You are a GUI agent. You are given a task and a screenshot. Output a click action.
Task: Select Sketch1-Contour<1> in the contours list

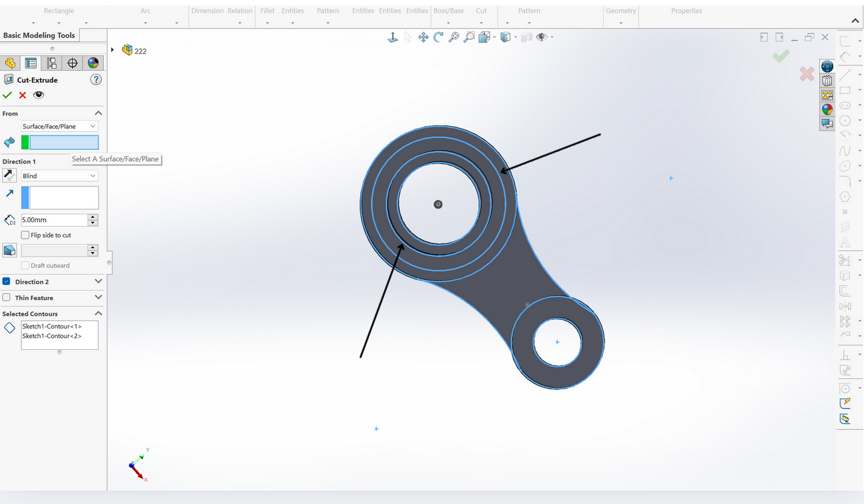pyautogui.click(x=52, y=327)
